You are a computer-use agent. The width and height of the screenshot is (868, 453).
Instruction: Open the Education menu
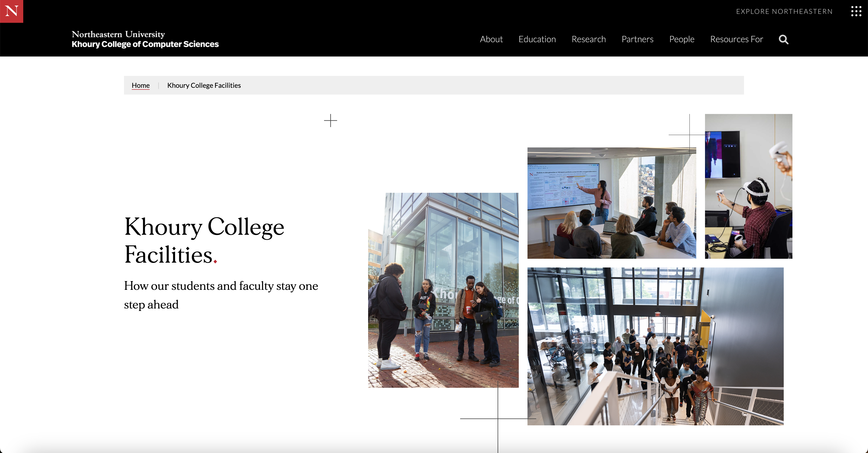click(x=537, y=39)
